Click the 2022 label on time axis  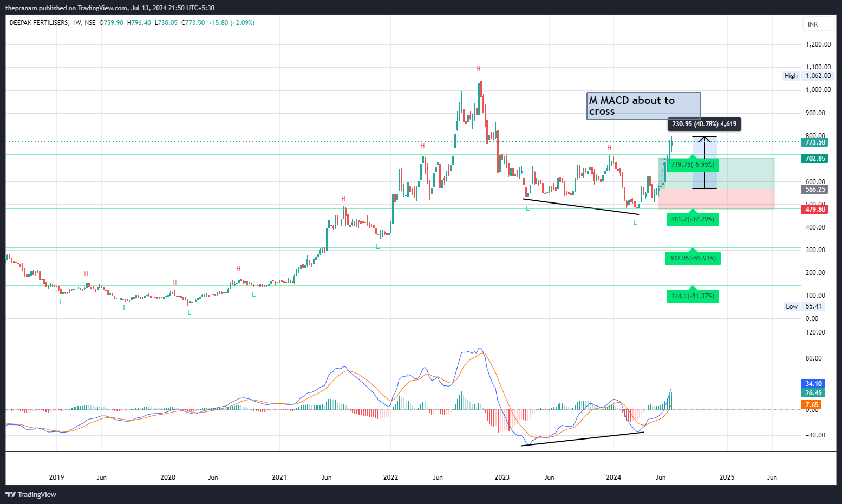(390, 477)
